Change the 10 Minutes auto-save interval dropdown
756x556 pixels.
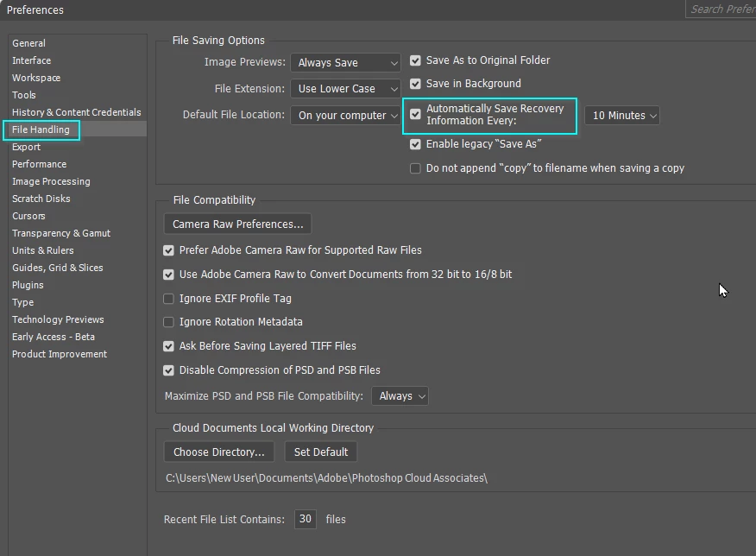tap(622, 116)
